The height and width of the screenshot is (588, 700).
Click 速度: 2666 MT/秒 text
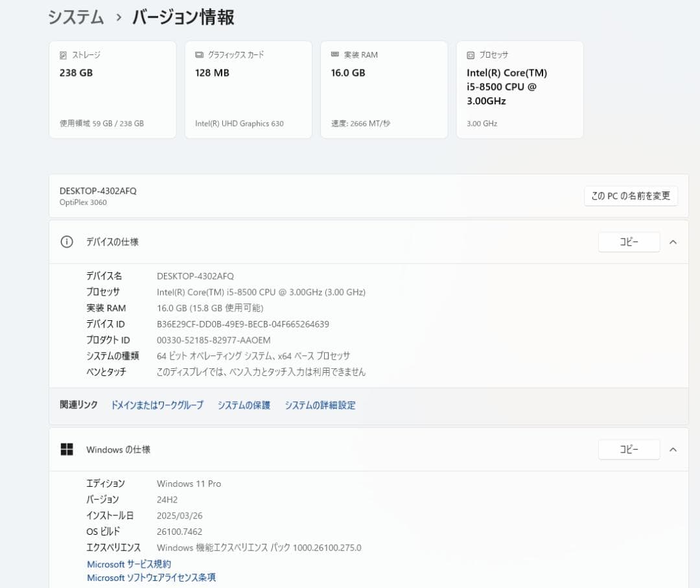point(361,124)
